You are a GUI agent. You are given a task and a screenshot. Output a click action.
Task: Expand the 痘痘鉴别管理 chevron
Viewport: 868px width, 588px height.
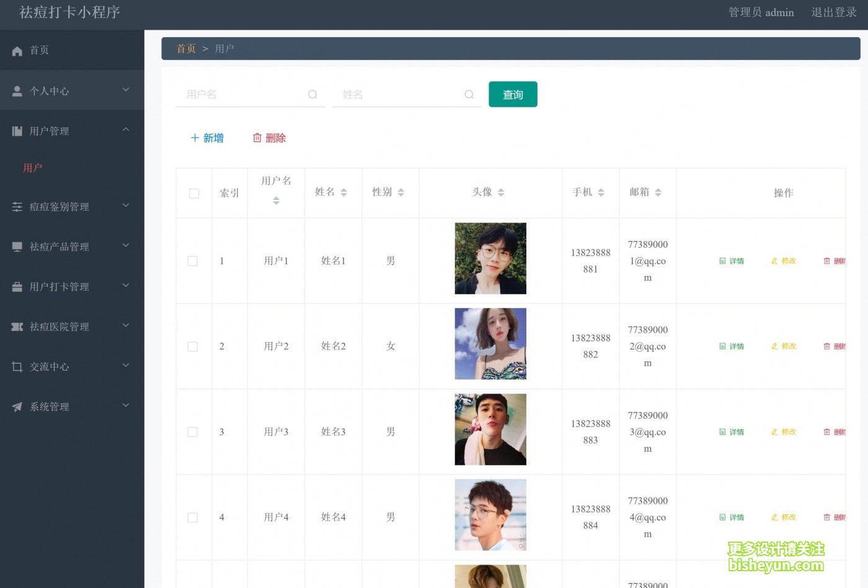126,206
